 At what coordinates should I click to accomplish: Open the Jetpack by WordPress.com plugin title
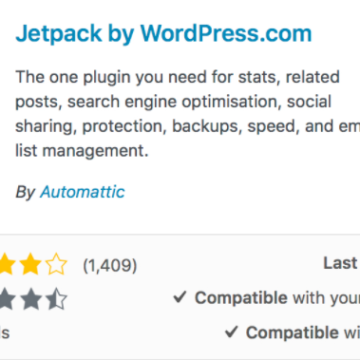tap(163, 34)
